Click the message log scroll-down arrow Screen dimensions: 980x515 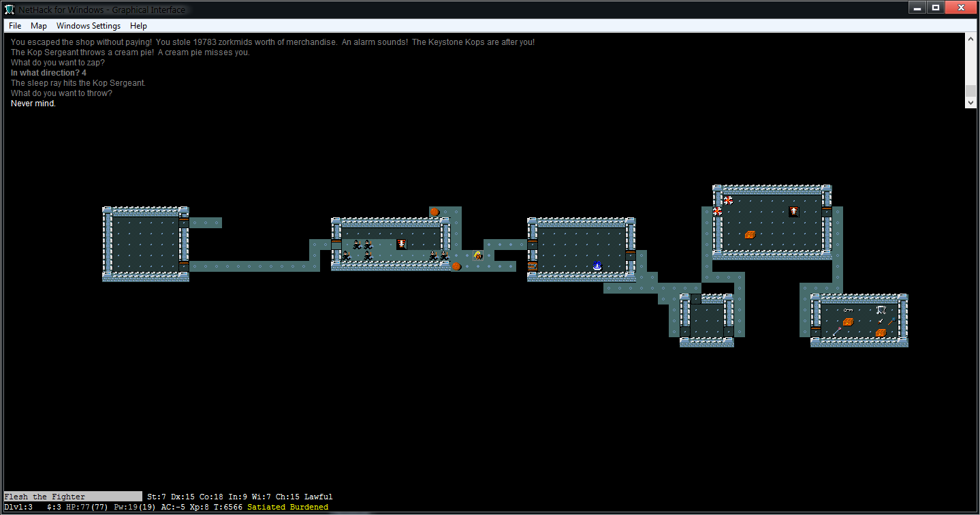[970, 102]
